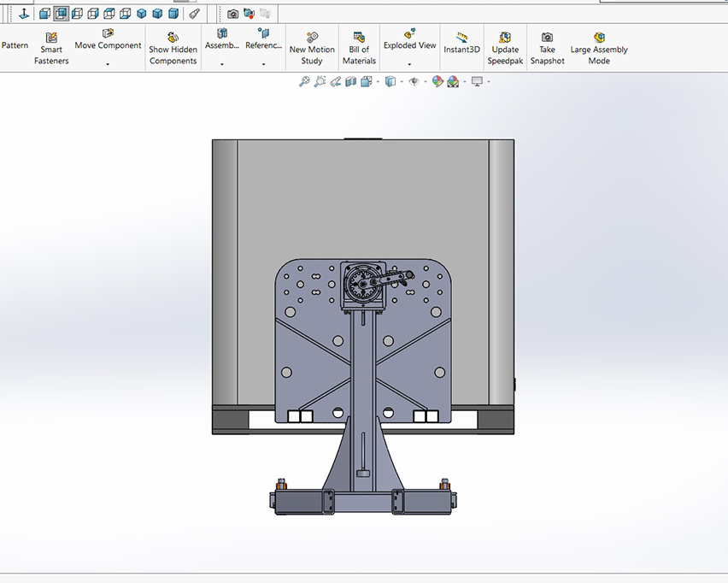Switch to Top standard view
The height and width of the screenshot is (583, 728).
tap(109, 14)
